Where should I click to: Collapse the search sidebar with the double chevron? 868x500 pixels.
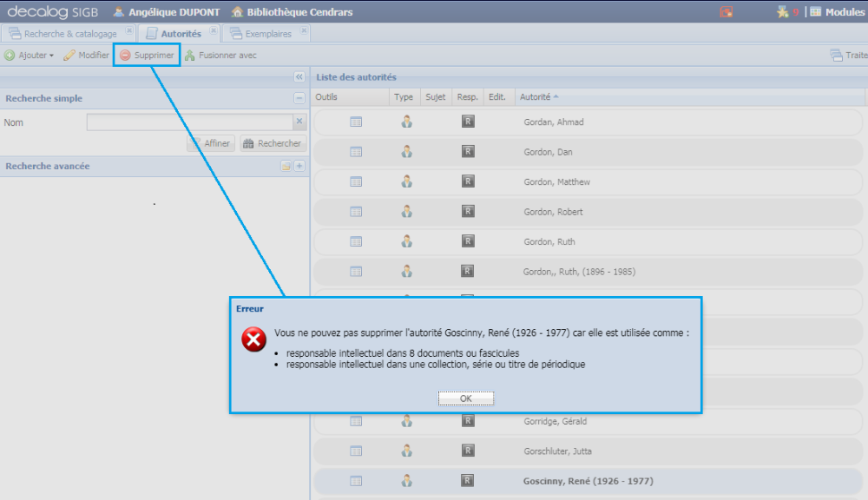[300, 76]
